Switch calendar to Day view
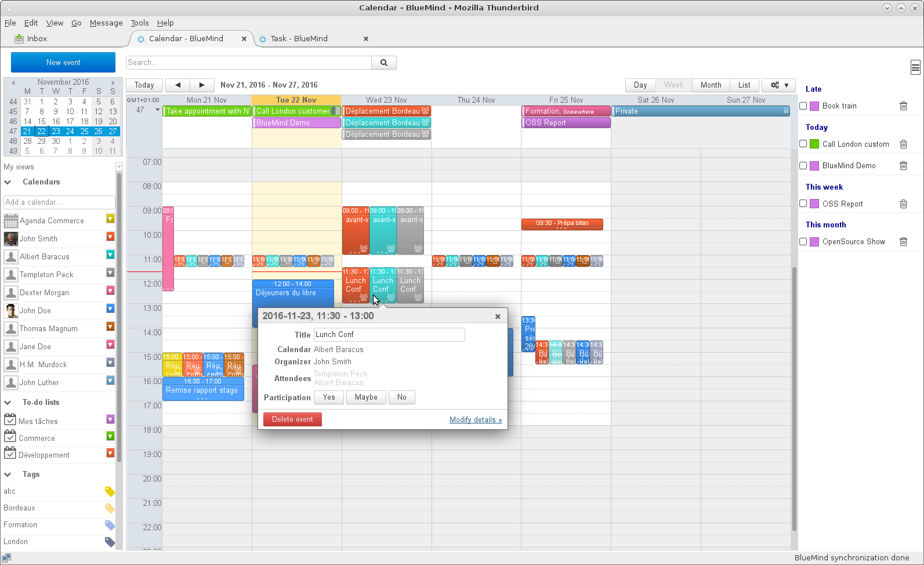Screen dimensions: 924x565 click(x=640, y=85)
